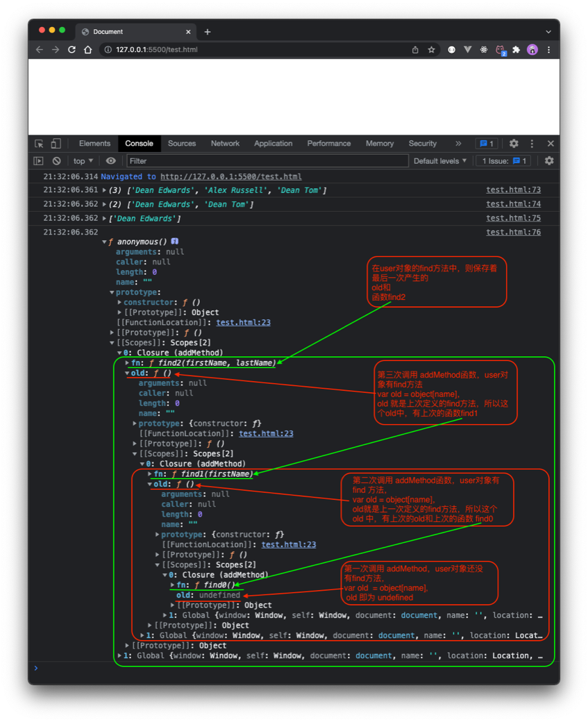Bookmark the page with star icon
Image resolution: width=588 pixels, height=722 pixels.
(431, 50)
